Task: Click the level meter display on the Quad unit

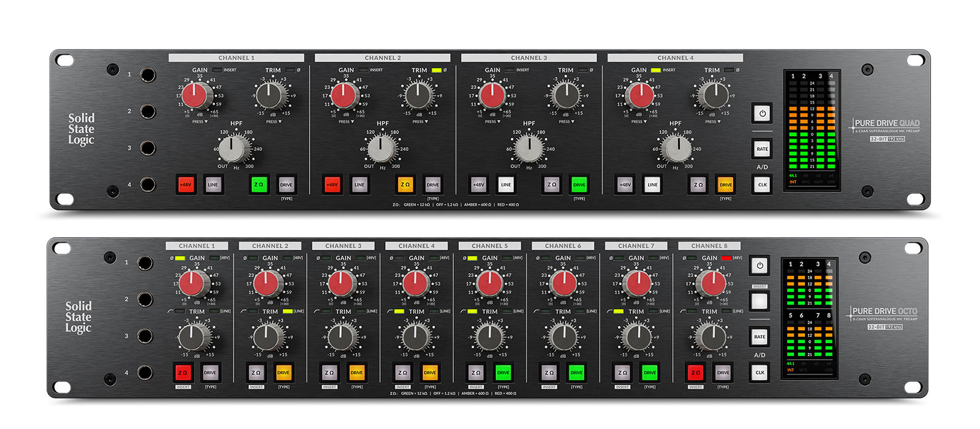Action: [812, 129]
